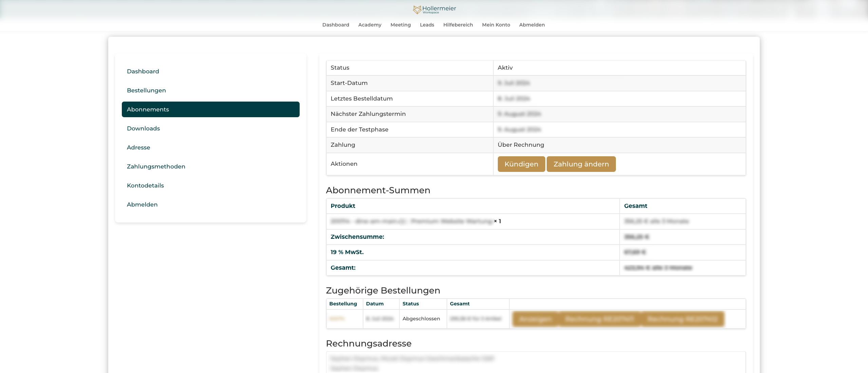Click the blurred order number link
868x373 pixels.
coord(337,319)
